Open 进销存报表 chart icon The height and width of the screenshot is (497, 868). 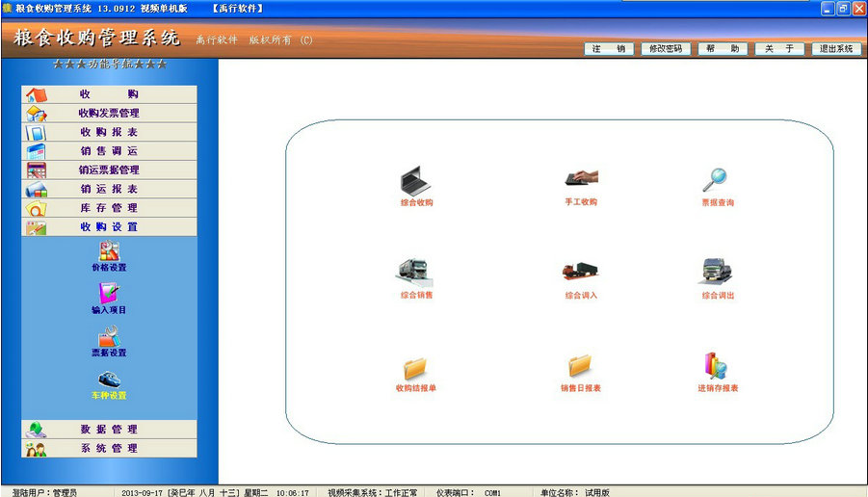pos(715,366)
